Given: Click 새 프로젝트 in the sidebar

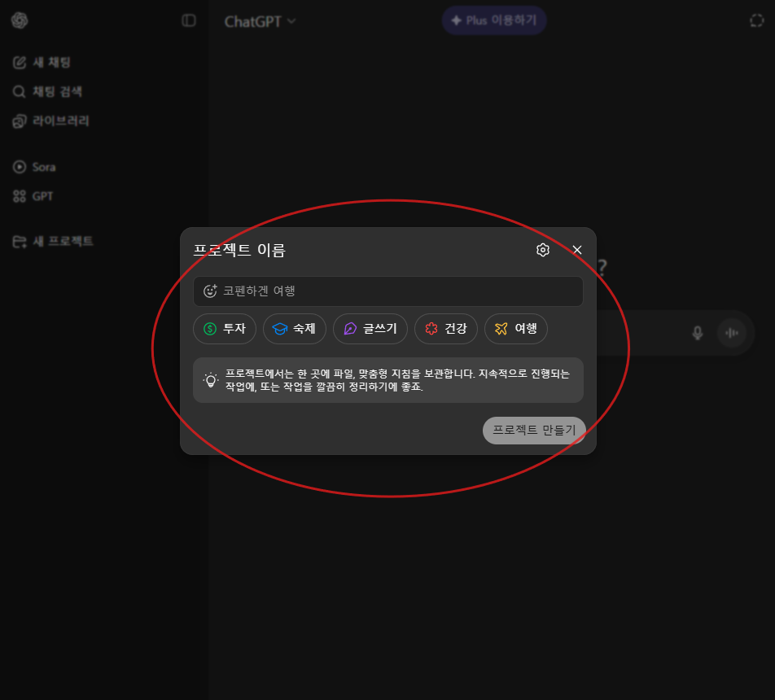Looking at the screenshot, I should tap(62, 241).
